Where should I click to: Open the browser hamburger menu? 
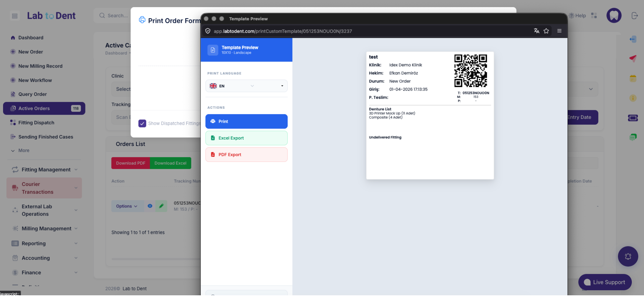[559, 31]
